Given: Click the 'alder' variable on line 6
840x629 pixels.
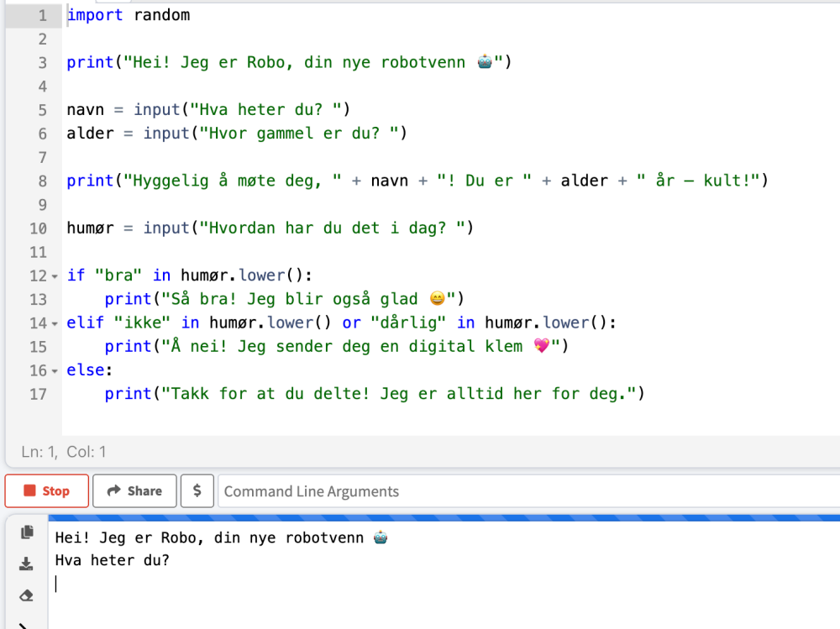Looking at the screenshot, I should (x=90, y=134).
